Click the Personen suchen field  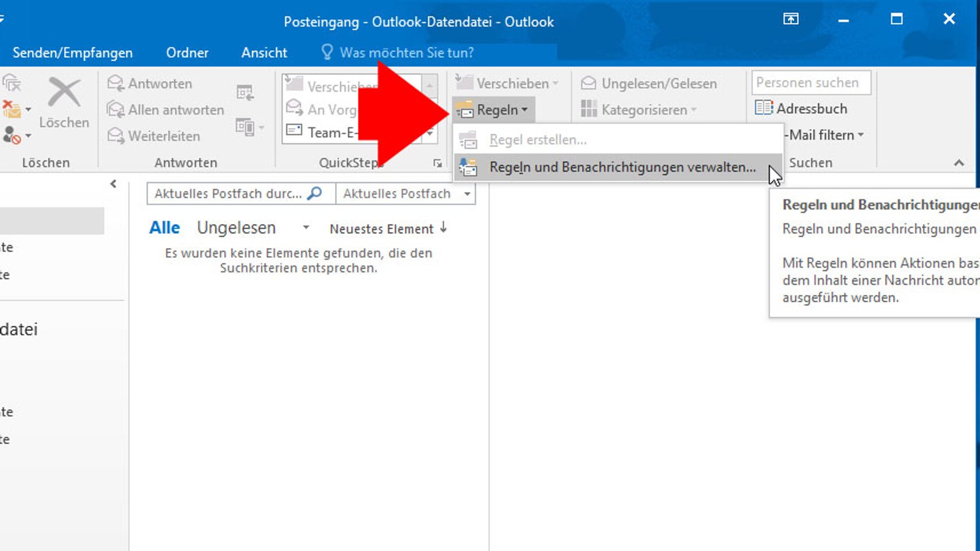[811, 83]
